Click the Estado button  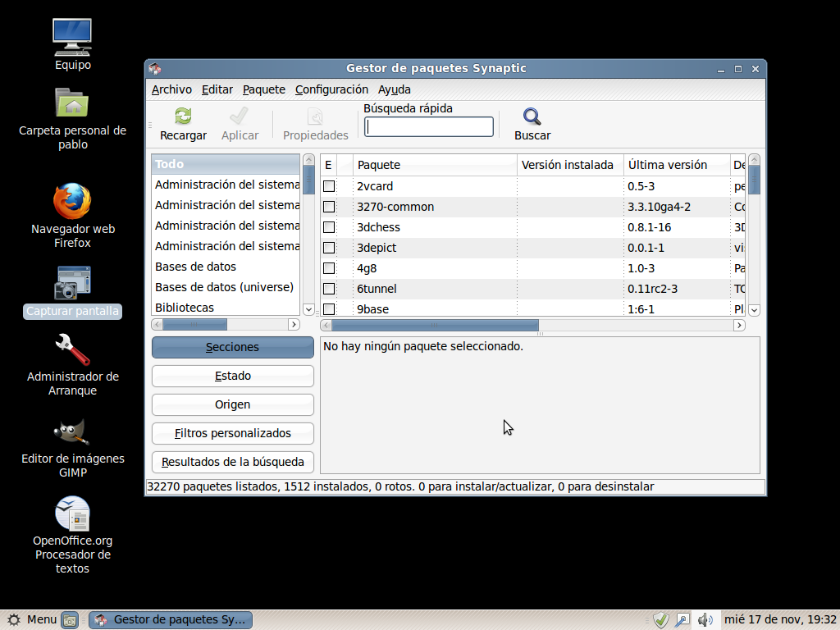click(232, 376)
